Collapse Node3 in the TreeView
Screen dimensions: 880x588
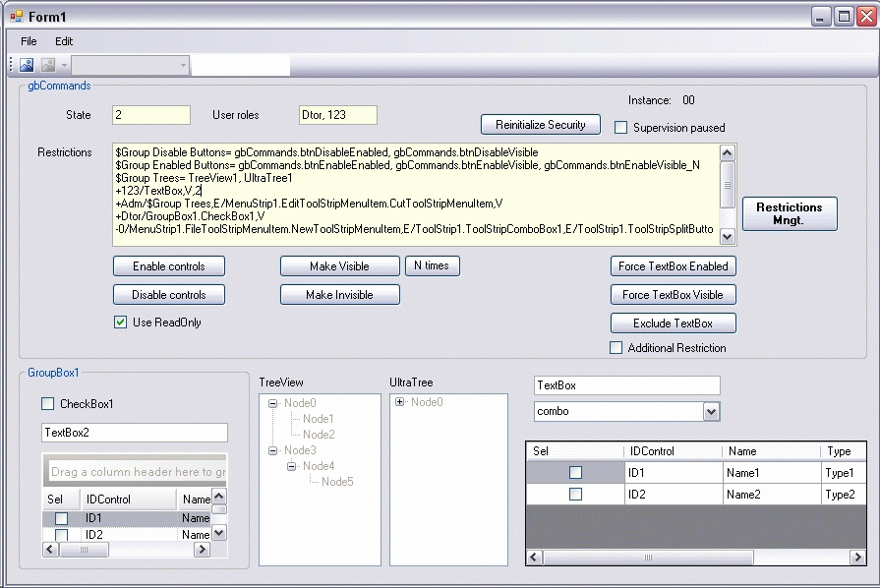(x=272, y=450)
